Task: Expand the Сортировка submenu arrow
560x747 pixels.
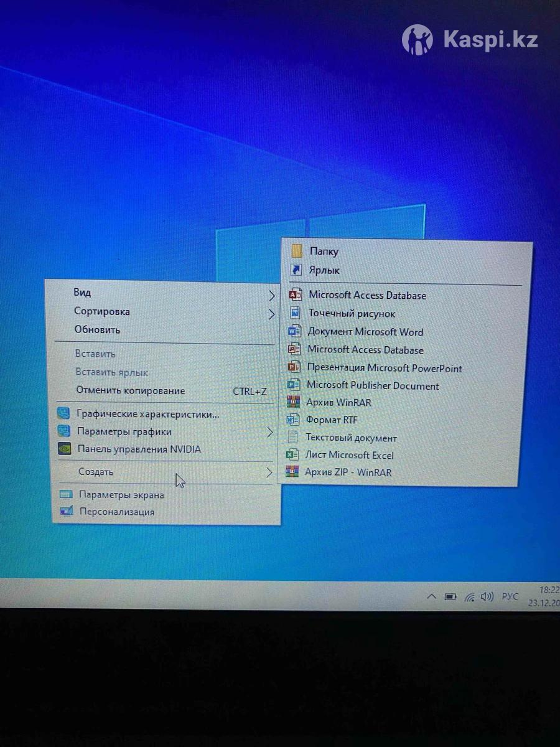Action: point(271,314)
